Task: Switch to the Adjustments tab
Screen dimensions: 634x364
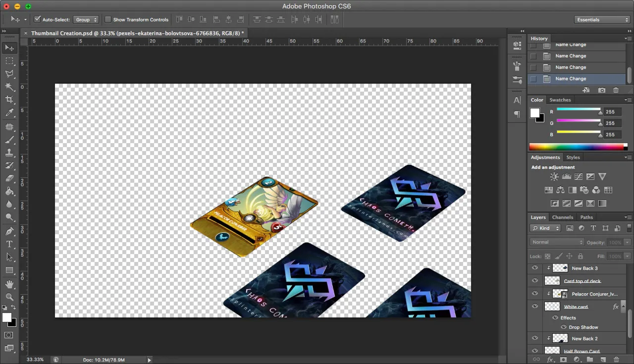Action: [x=545, y=157]
